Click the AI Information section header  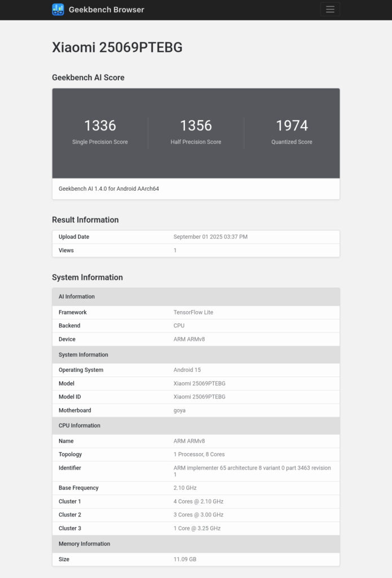(x=76, y=296)
